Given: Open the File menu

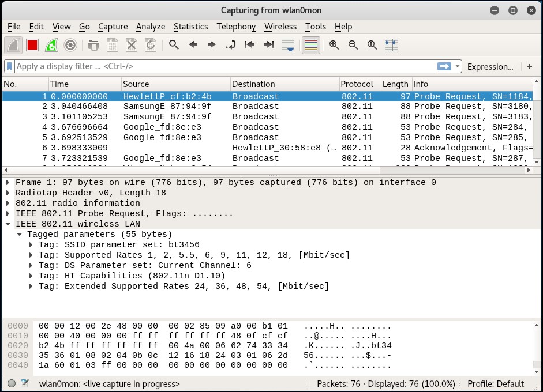Looking at the screenshot, I should [14, 27].
